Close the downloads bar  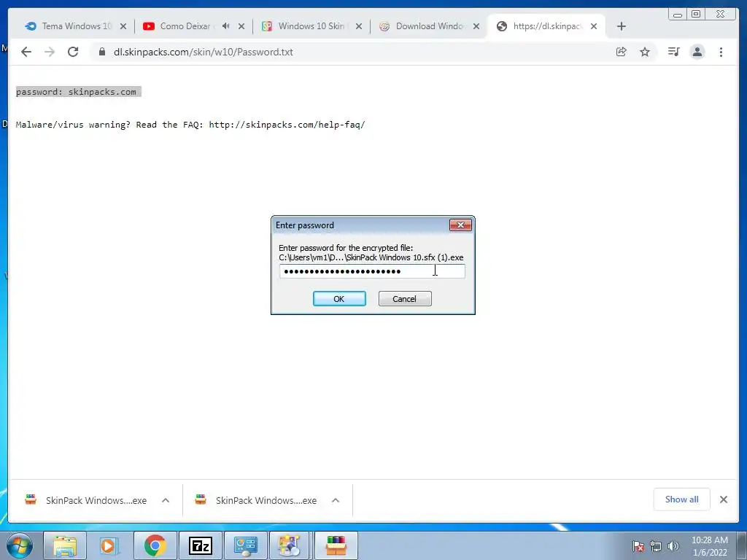724,499
